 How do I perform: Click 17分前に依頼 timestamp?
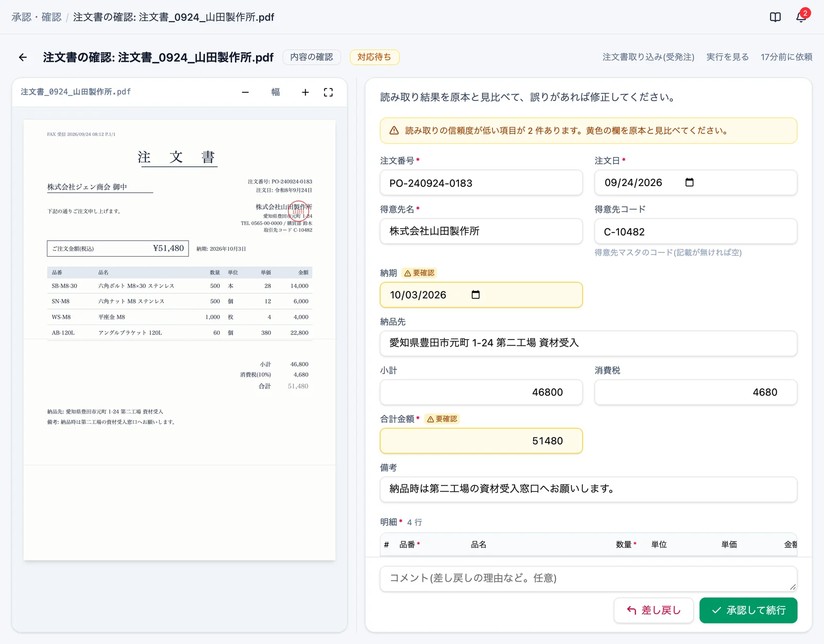pyautogui.click(x=786, y=57)
